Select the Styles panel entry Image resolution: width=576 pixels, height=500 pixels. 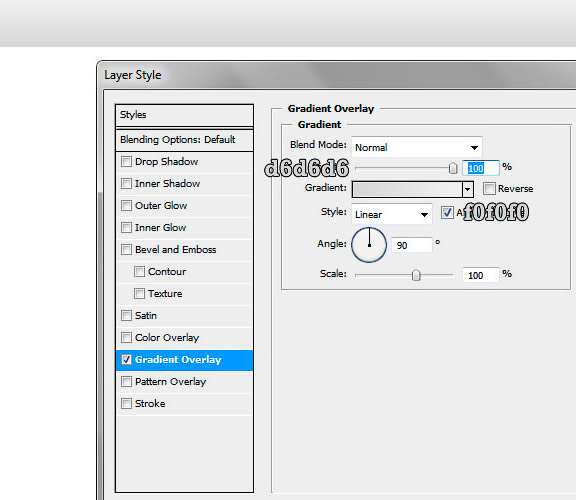tap(184, 115)
